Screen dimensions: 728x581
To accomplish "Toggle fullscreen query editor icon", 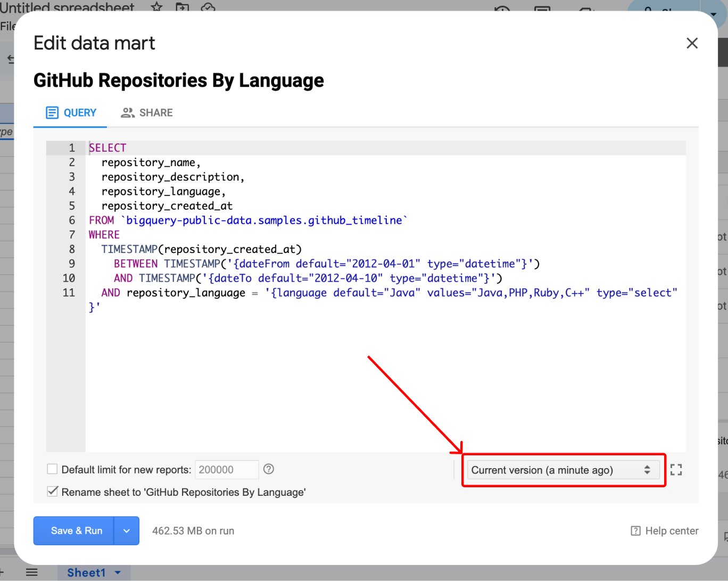I will tap(676, 470).
